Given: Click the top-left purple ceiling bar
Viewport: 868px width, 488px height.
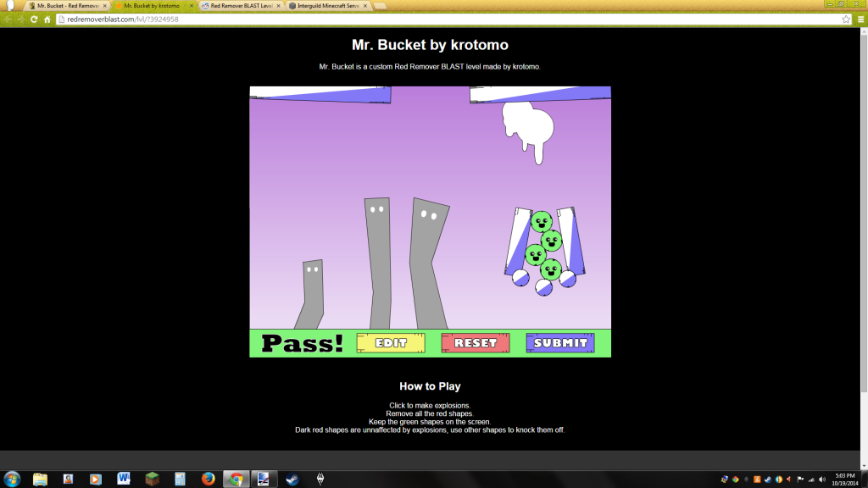Looking at the screenshot, I should point(320,95).
